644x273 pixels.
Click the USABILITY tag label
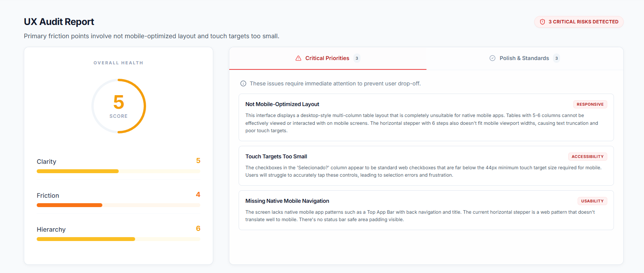(x=592, y=201)
